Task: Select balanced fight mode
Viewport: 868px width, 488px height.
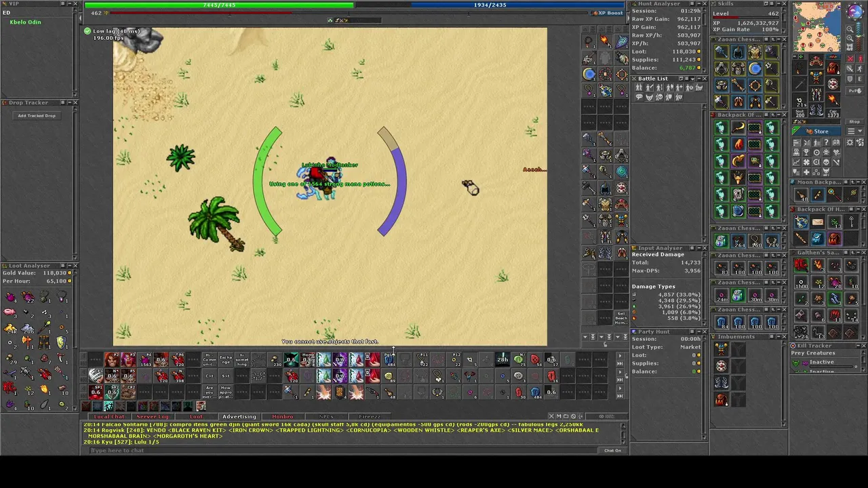Action: pos(850,68)
